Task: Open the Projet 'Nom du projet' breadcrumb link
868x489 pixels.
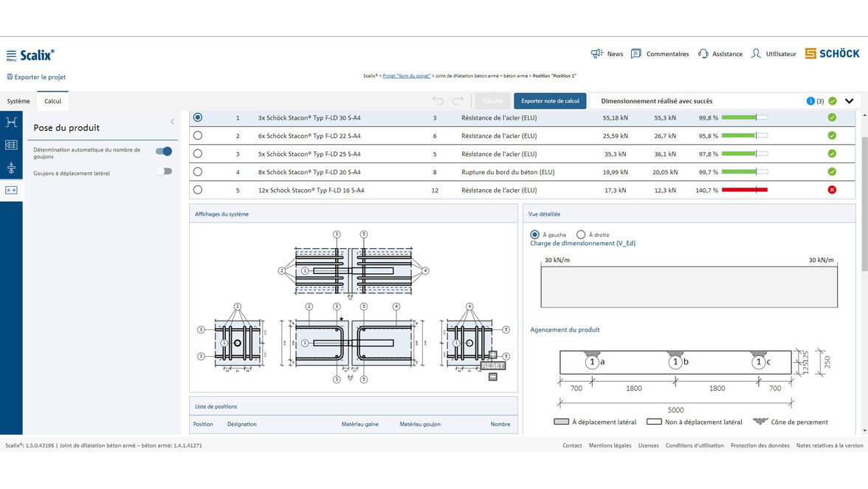Action: click(405, 75)
